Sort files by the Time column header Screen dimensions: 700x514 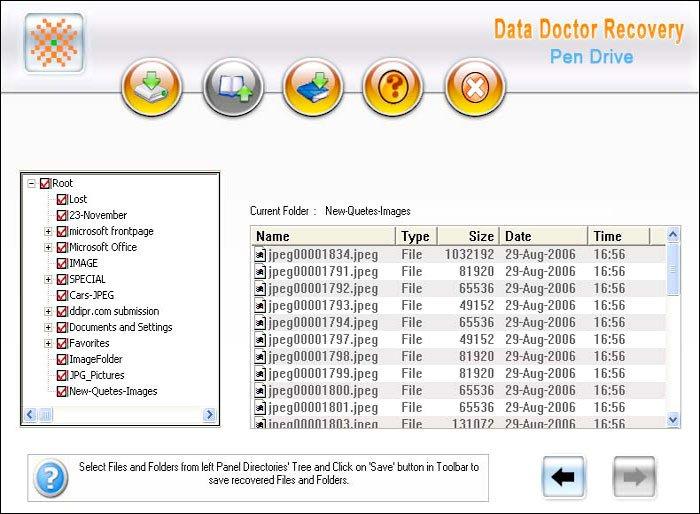[x=619, y=236]
